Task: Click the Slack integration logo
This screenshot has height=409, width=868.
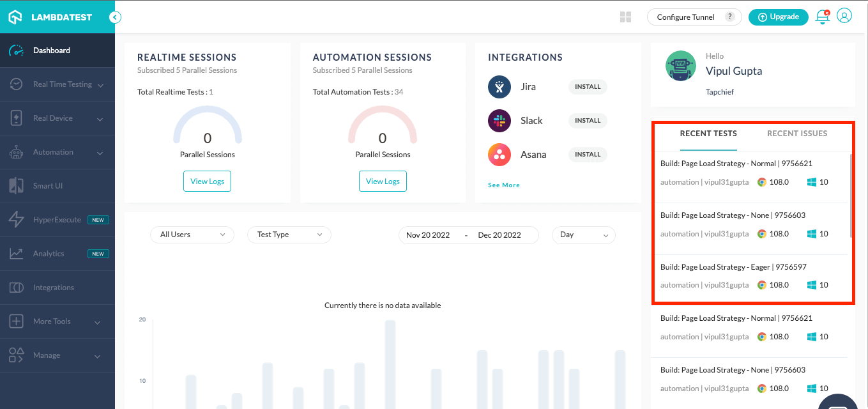Action: tap(499, 121)
